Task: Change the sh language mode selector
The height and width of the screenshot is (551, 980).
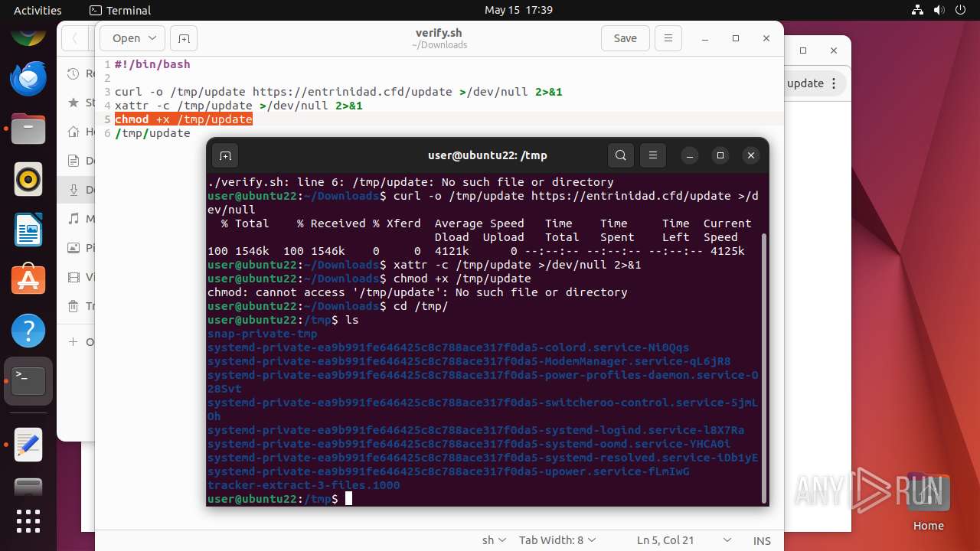Action: tap(494, 540)
